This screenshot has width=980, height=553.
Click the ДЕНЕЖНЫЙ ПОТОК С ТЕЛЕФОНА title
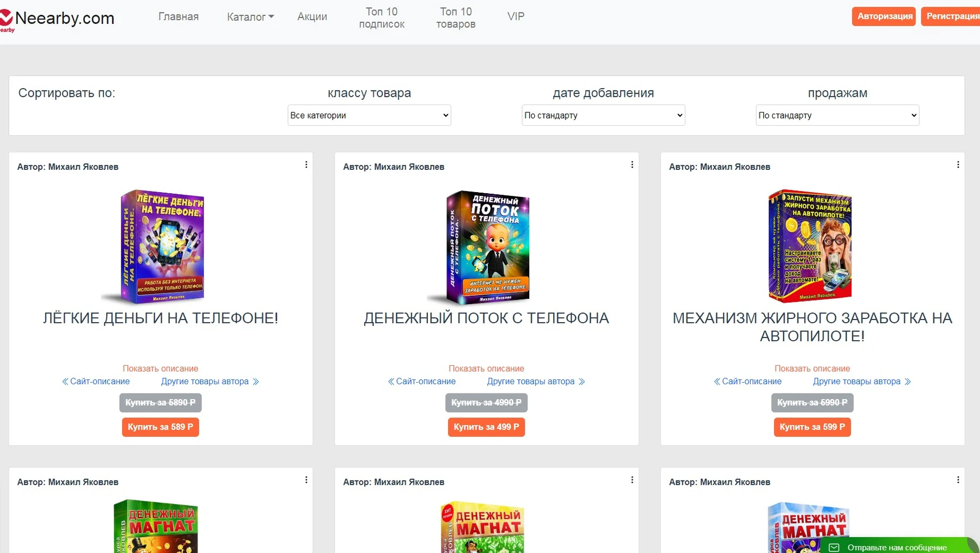click(486, 318)
